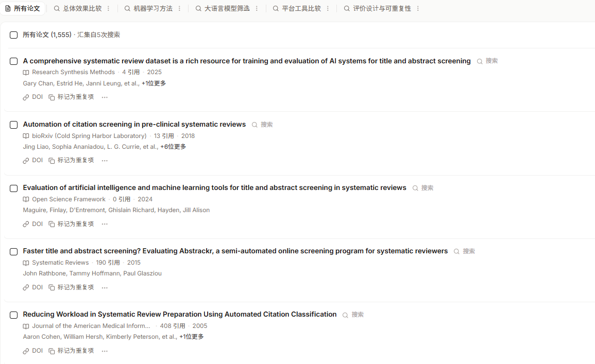The image size is (595, 364).
Task: Tick checkbox for Evaluation of artificial intelligence paper
Action: [x=14, y=188]
